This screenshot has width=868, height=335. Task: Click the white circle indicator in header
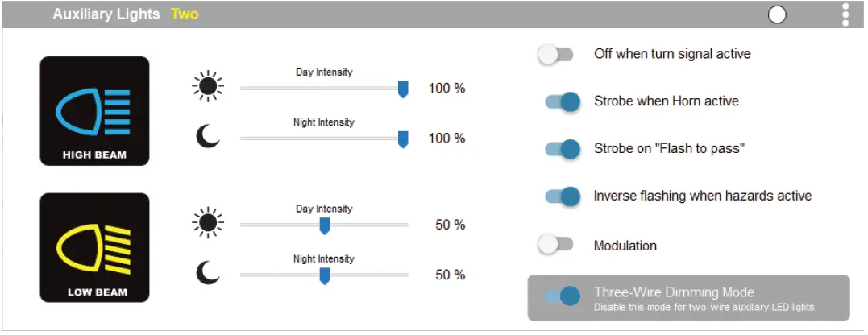coord(777,14)
